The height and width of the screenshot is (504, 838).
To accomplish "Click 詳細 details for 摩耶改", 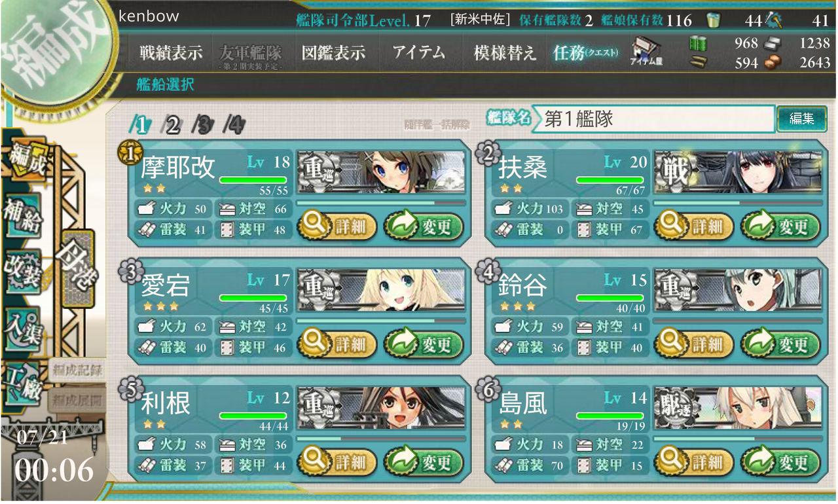I will pyautogui.click(x=337, y=227).
